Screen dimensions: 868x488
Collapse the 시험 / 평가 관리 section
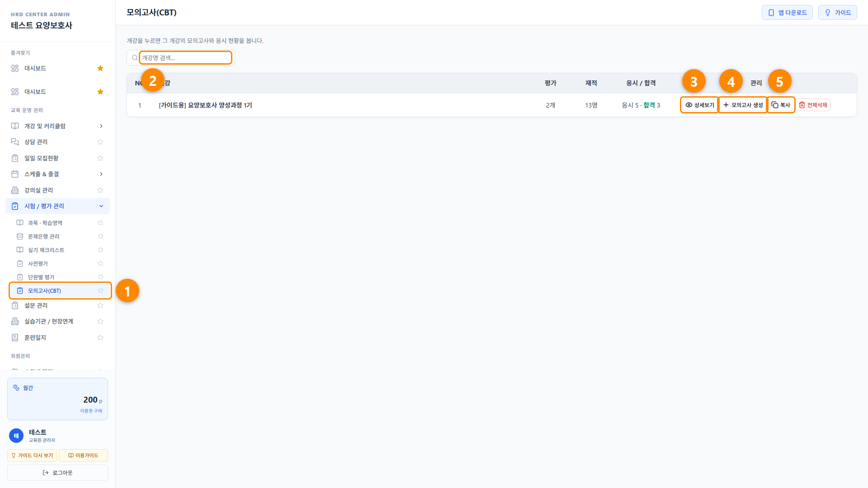(x=57, y=206)
